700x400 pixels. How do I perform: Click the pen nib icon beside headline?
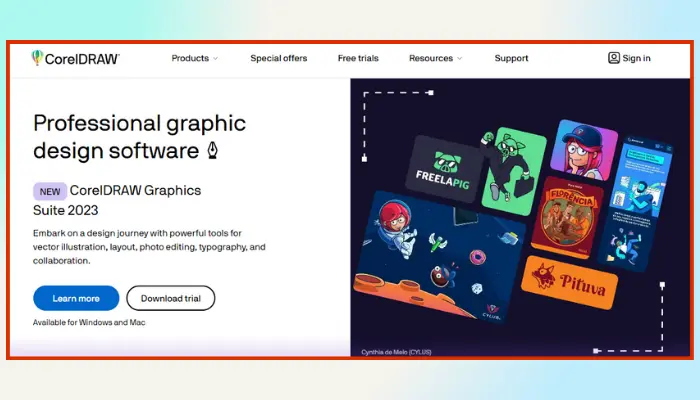point(213,151)
